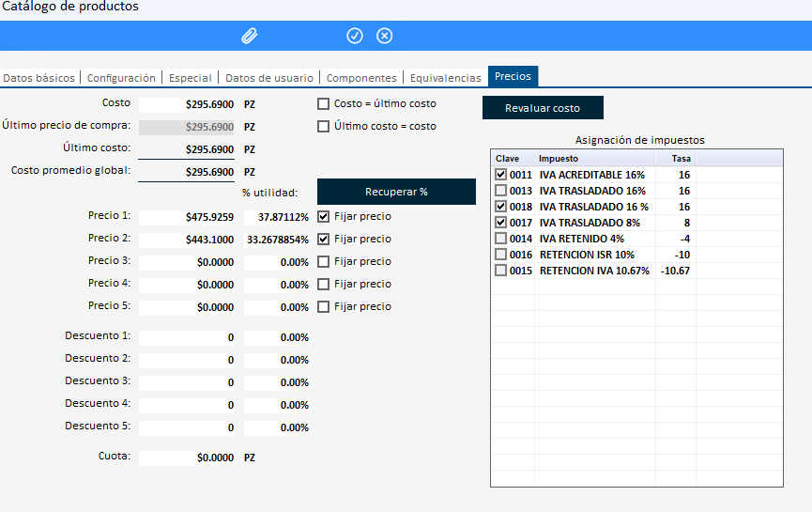This screenshot has height=512, width=812.
Task: Switch to the Configuración tab
Action: click(121, 78)
